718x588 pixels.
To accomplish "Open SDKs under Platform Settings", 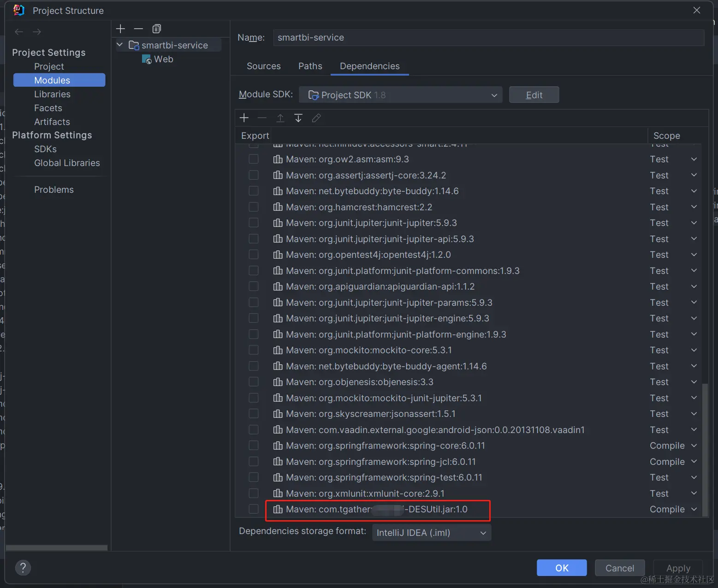I will [x=45, y=149].
